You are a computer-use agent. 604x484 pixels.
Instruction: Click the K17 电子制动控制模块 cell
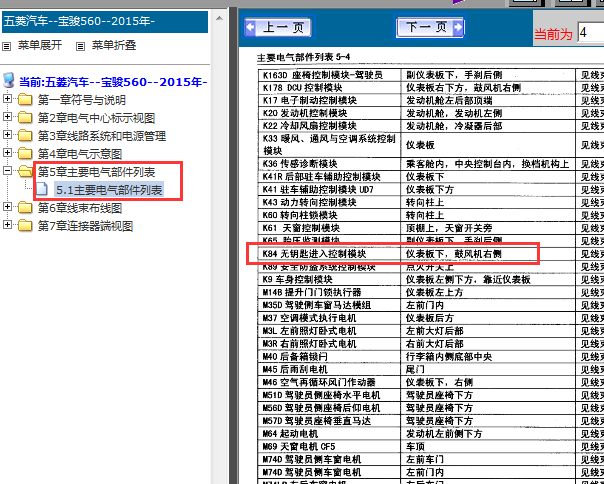coord(330,100)
